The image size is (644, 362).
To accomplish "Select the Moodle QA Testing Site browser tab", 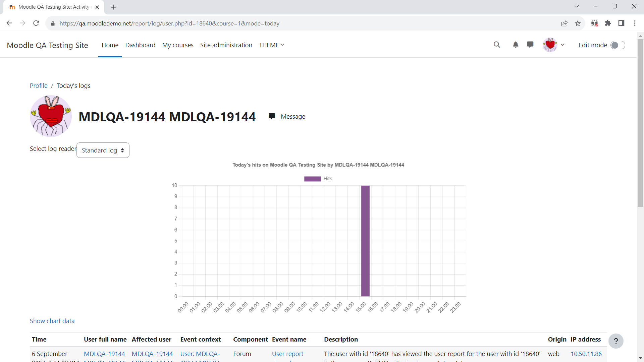I will point(54,7).
